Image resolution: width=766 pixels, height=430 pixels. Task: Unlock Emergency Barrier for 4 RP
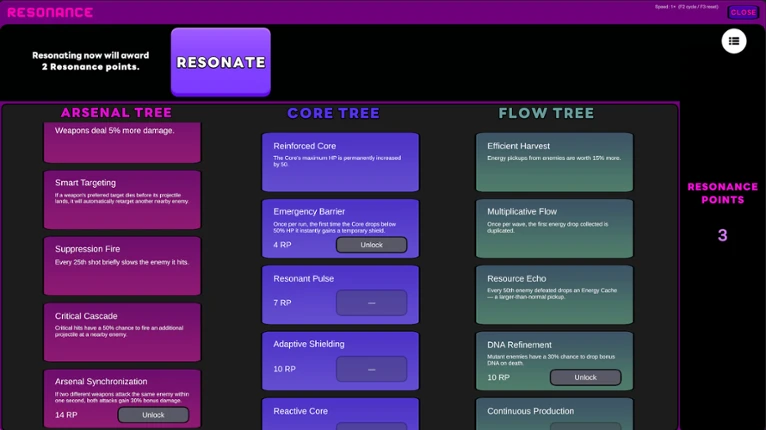tap(371, 245)
